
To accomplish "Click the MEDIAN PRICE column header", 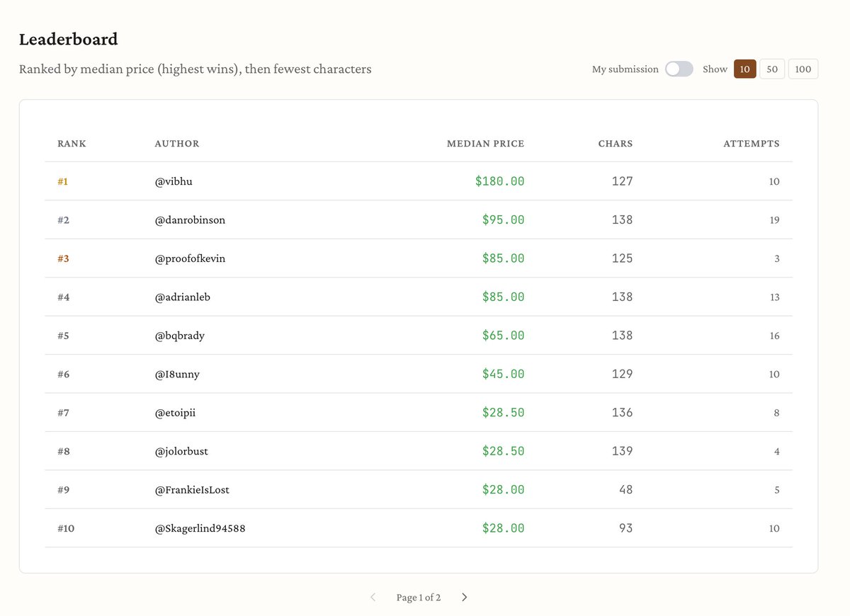I will (x=486, y=144).
